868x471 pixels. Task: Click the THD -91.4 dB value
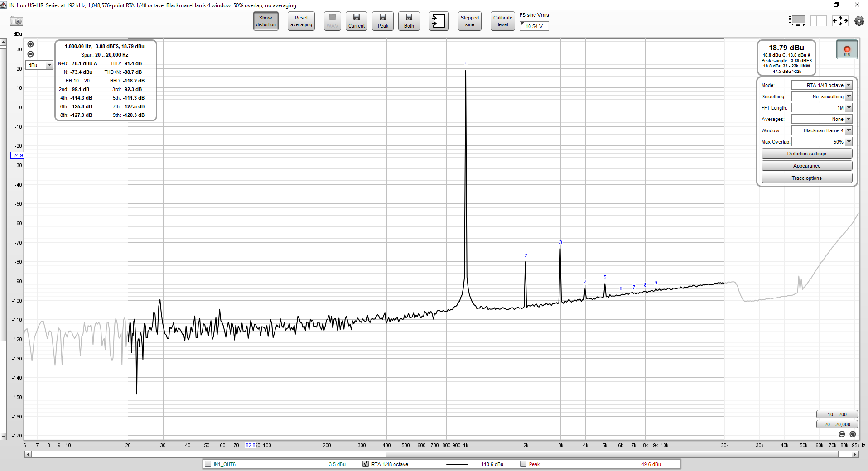132,63
